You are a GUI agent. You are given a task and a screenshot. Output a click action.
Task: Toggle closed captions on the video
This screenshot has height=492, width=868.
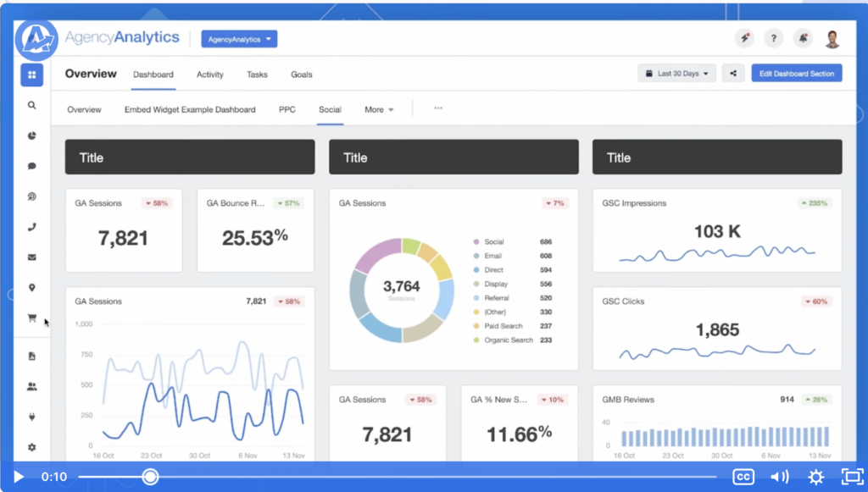[743, 477]
